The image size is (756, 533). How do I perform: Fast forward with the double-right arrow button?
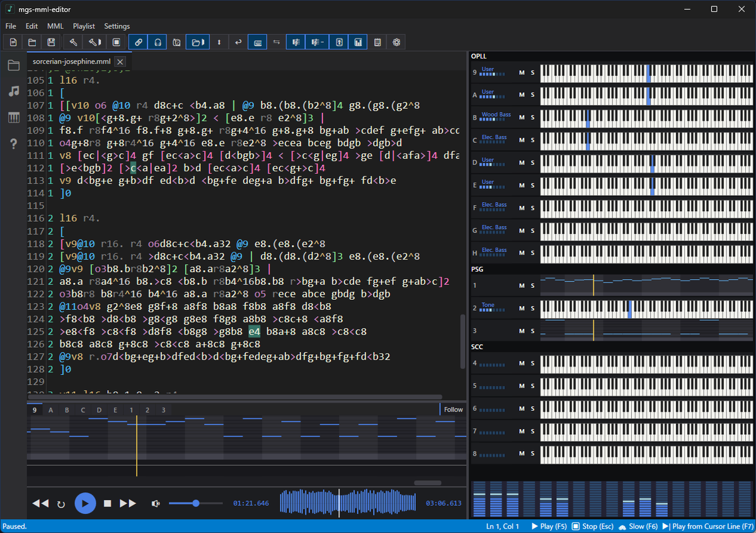128,503
